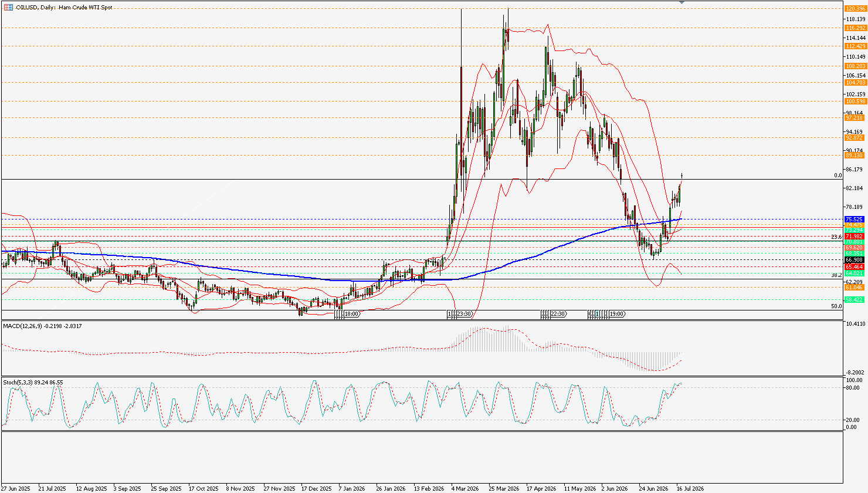The width and height of the screenshot is (868, 493).
Task: Click the 19:00 event marker on the chart
Action: pyautogui.click(x=617, y=314)
